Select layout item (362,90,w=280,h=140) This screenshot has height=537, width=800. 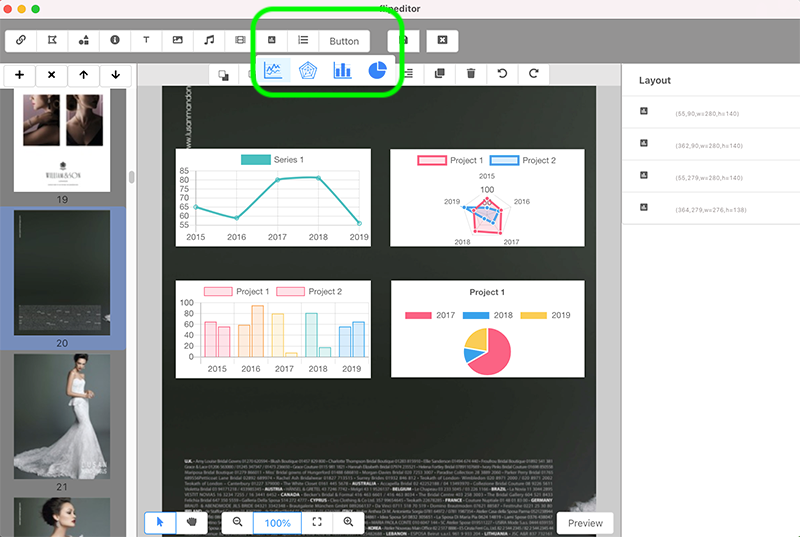[x=711, y=144]
